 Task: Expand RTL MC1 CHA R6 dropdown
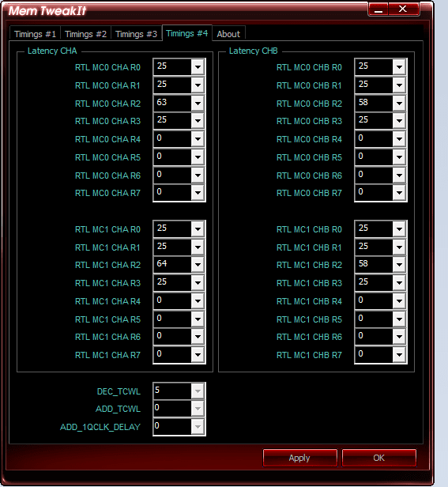click(x=198, y=336)
